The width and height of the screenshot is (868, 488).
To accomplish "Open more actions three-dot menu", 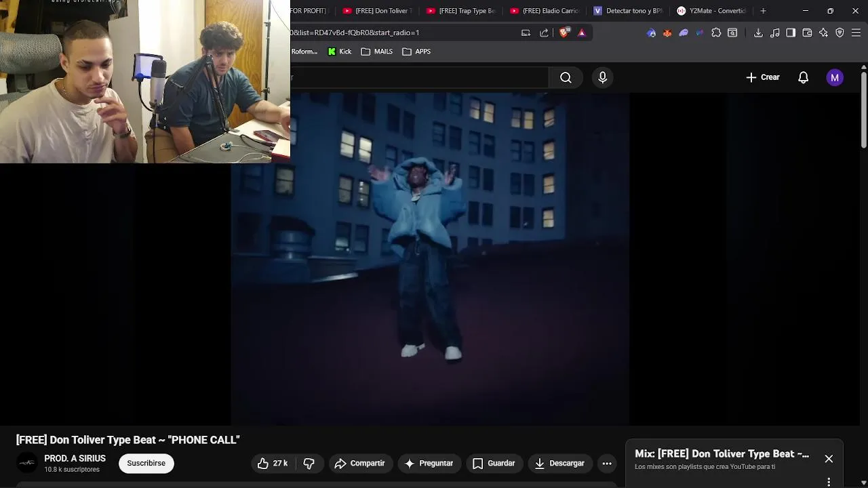I will [607, 464].
